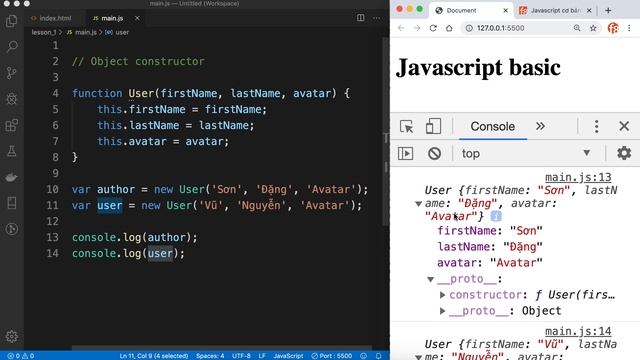This screenshot has height=360, width=640.
Task: Open the Explorer view in VS Code
Action: pos(11,20)
